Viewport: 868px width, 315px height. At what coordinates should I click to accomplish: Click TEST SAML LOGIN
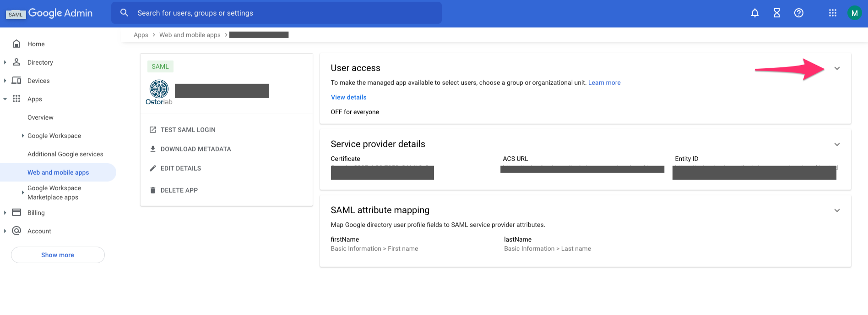point(188,130)
